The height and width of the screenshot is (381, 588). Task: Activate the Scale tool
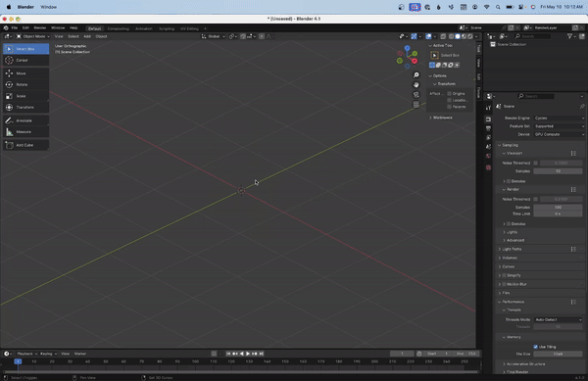25,96
